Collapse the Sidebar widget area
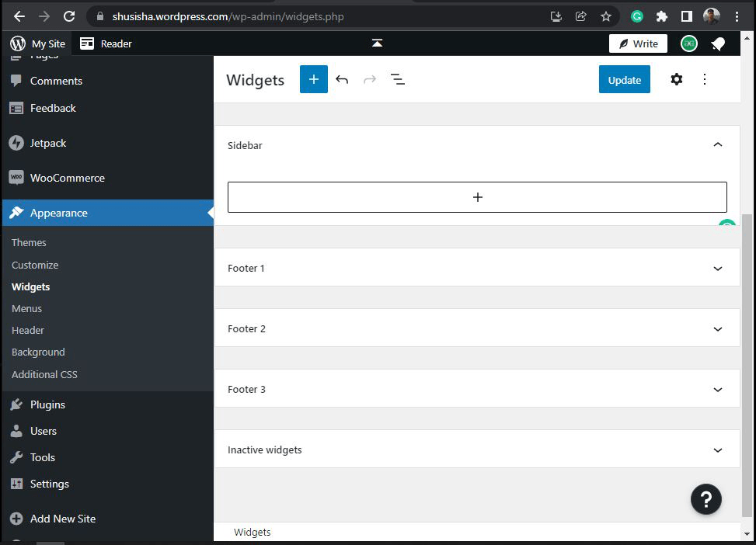756x545 pixels. coord(717,144)
